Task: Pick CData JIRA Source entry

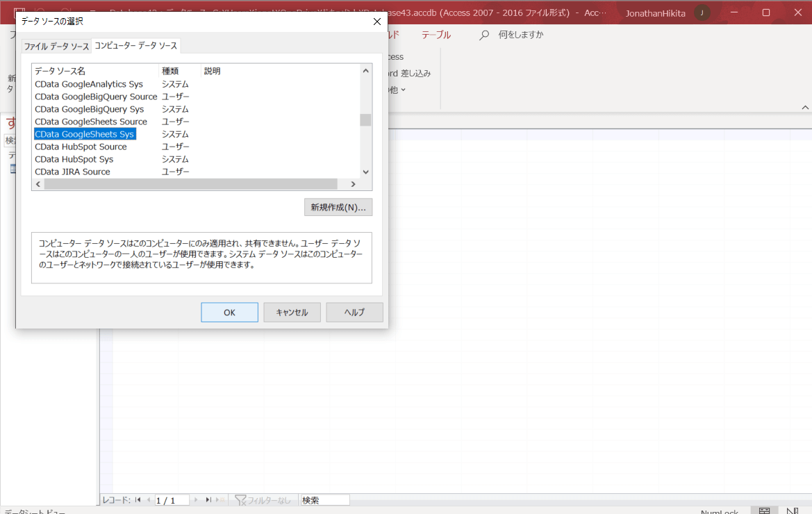Action: (72, 172)
